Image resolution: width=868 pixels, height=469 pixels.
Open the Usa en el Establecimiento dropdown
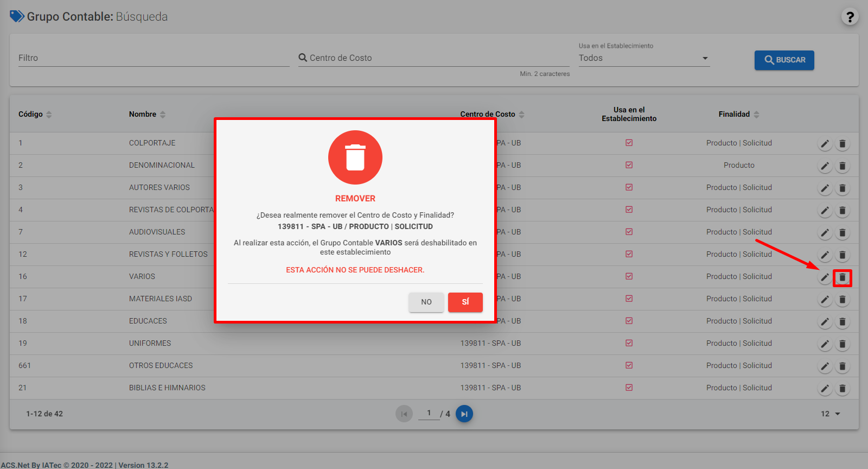point(644,58)
